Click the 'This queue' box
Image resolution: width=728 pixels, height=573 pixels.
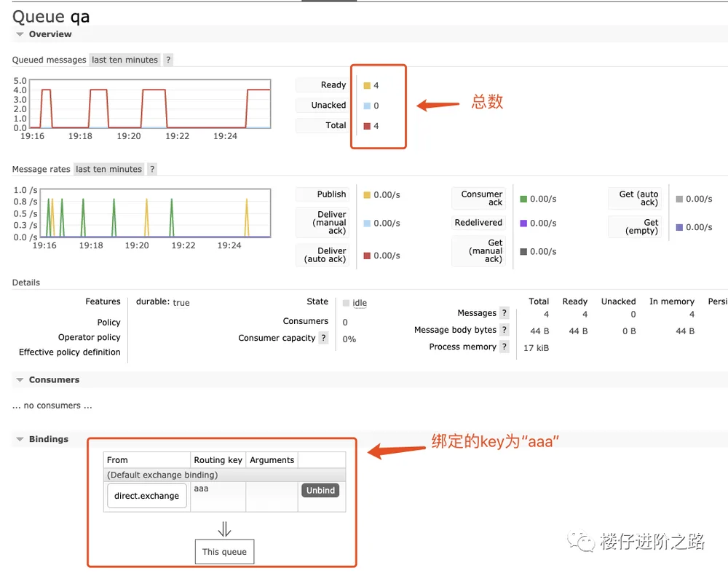[224, 552]
